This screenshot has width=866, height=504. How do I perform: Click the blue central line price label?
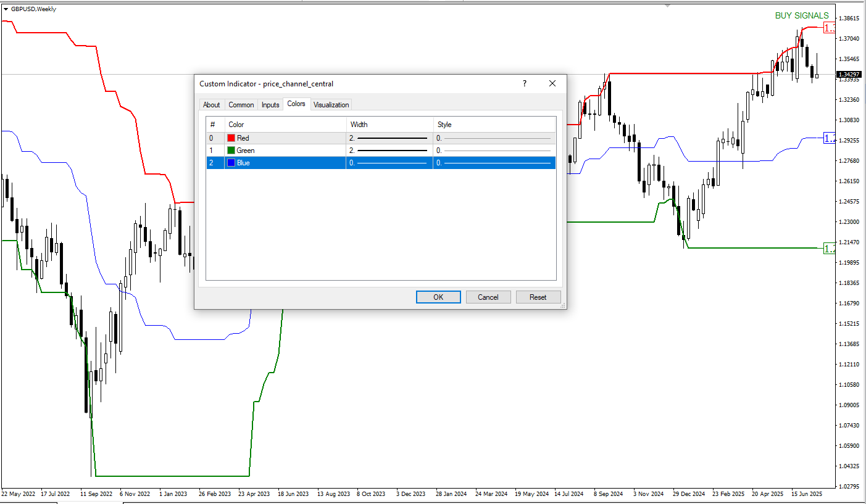click(830, 139)
